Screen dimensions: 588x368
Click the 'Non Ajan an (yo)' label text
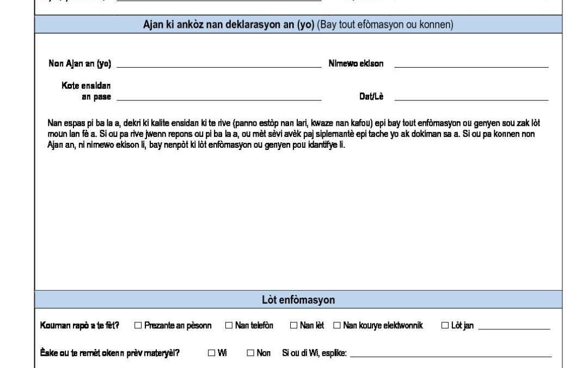[80, 64]
